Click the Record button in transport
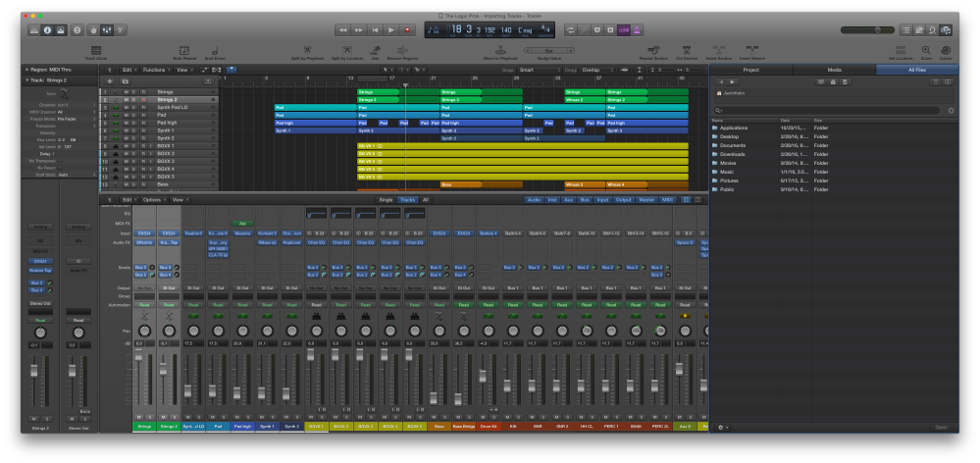 (x=409, y=30)
